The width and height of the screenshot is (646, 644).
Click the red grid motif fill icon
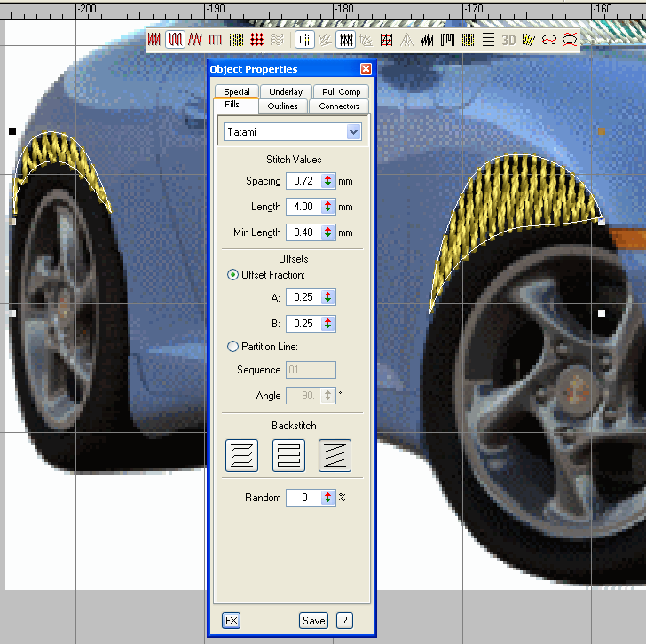pyautogui.click(x=256, y=40)
